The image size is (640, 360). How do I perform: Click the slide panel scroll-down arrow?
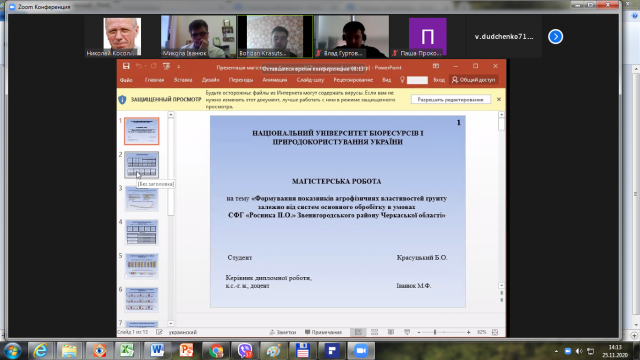(x=171, y=324)
